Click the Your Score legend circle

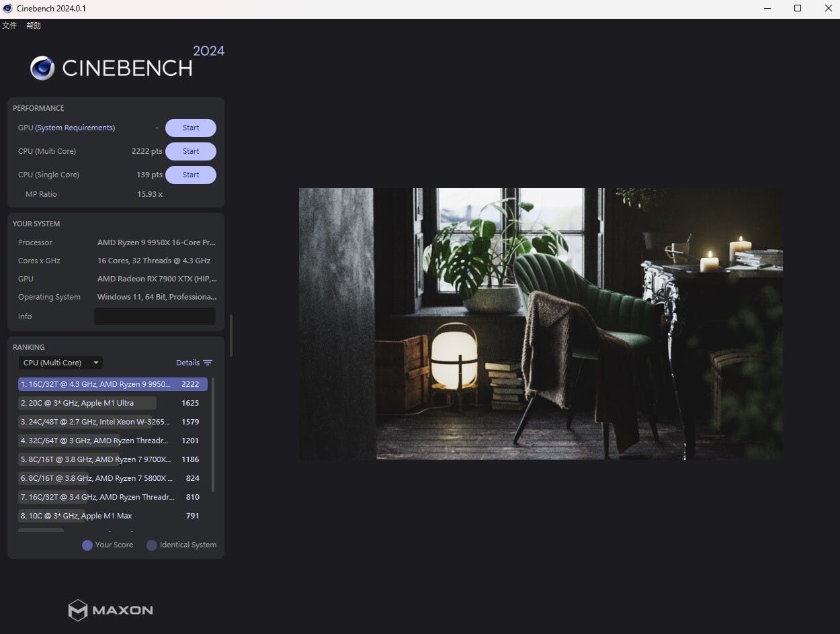pos(87,545)
